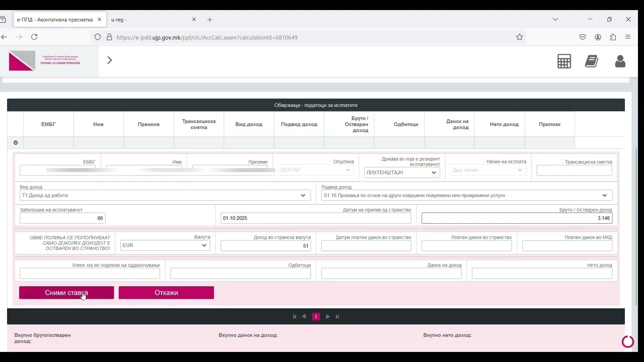Go to last page in paginator
The width and height of the screenshot is (644, 362).
tap(337, 317)
